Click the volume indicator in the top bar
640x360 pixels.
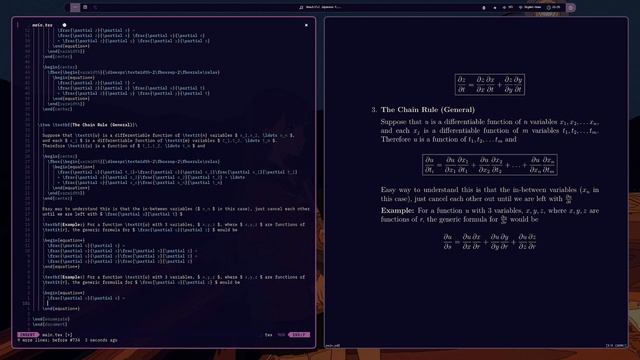point(508,7)
